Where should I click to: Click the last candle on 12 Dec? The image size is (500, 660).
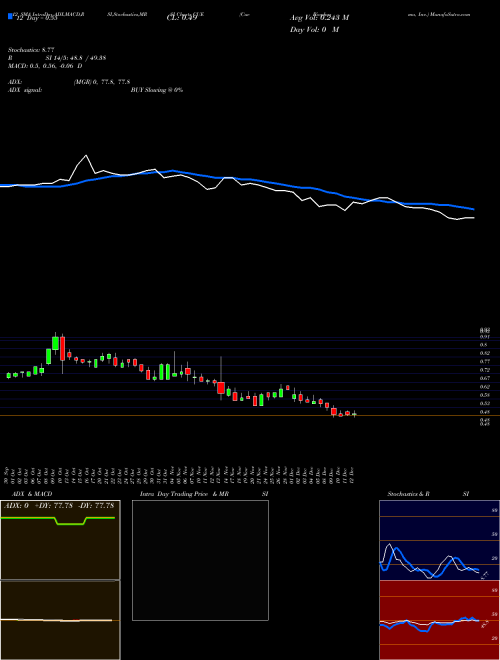pos(354,415)
